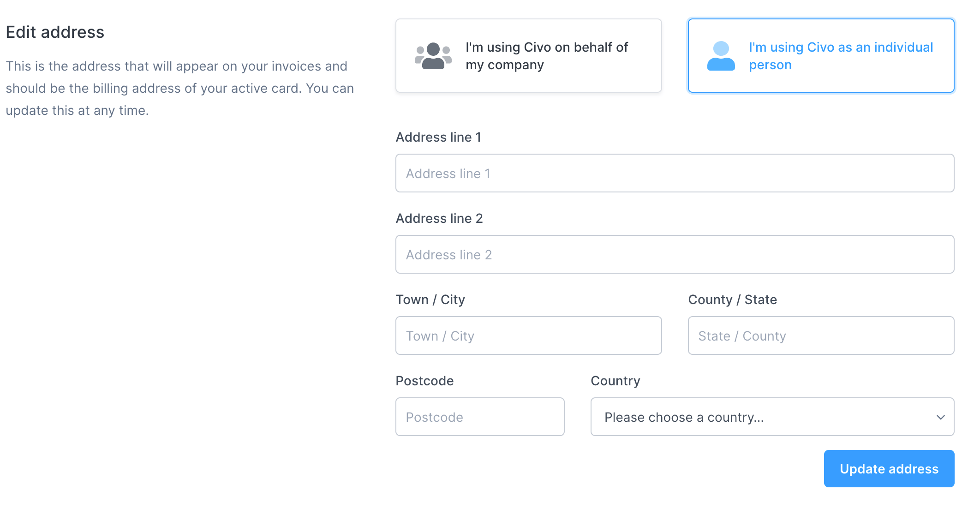980x515 pixels.
Task: Focus the Postcode input box
Action: 480,417
